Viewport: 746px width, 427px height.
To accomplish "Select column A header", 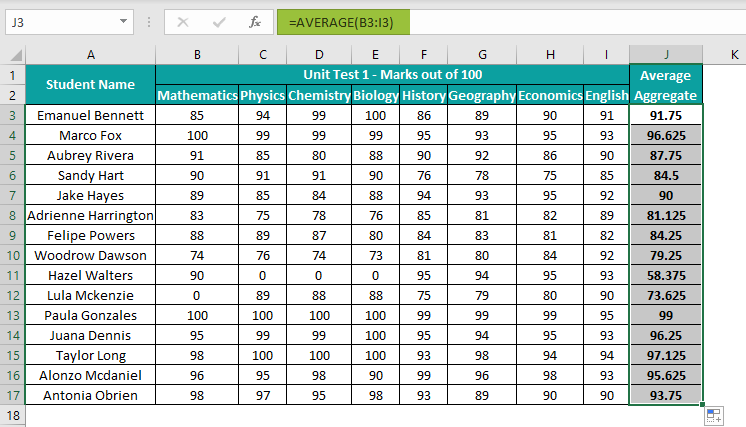I will (x=90, y=55).
